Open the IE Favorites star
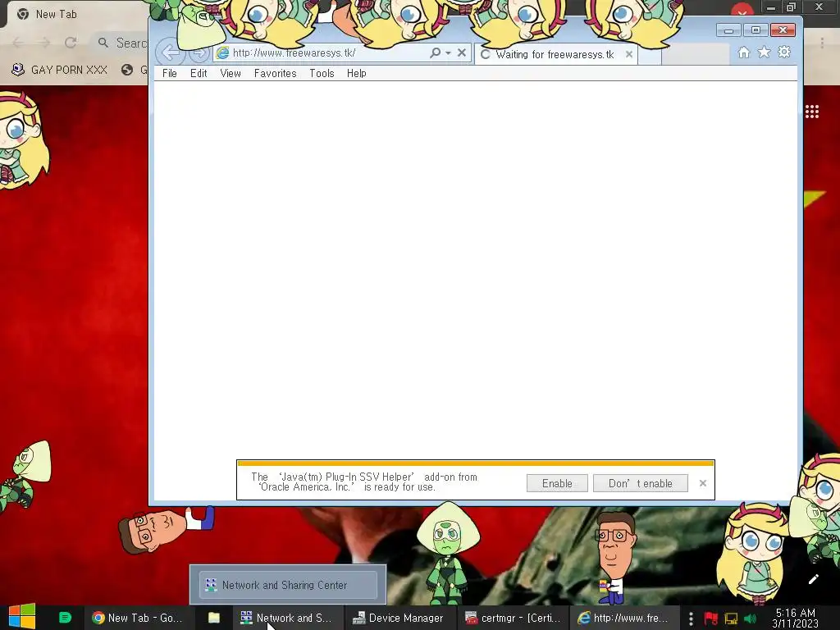The height and width of the screenshot is (630, 840). [x=764, y=52]
